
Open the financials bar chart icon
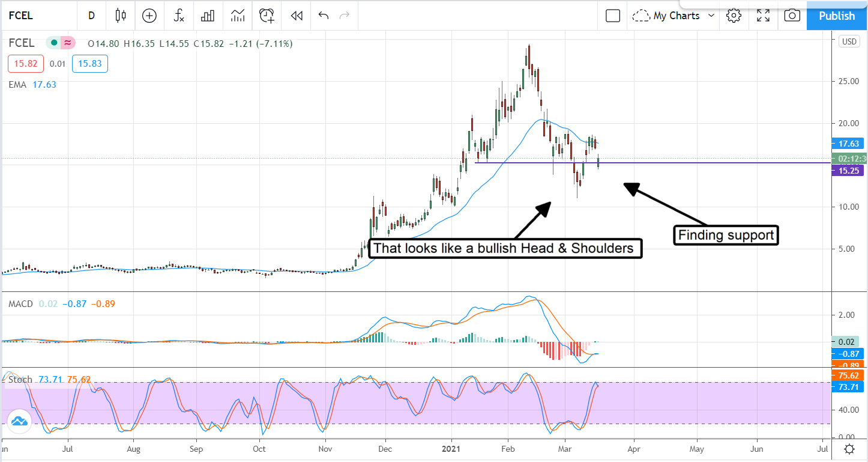coord(208,16)
